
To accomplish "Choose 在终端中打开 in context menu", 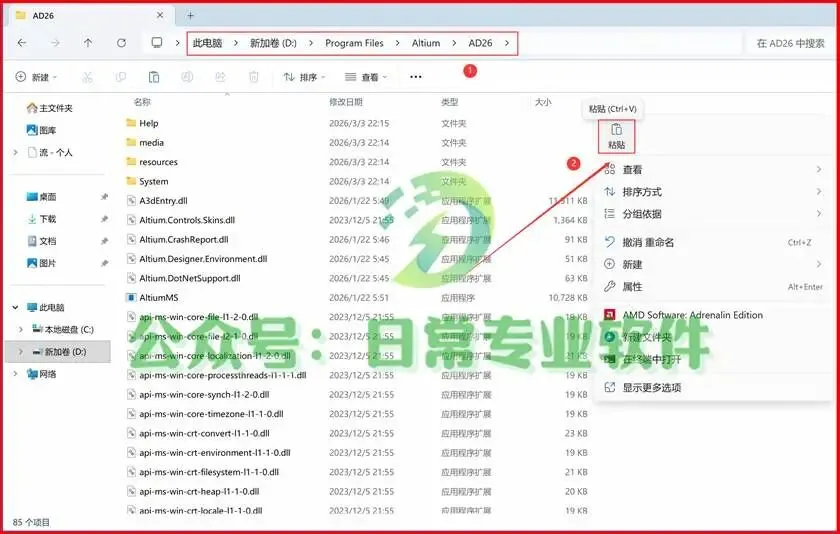I will (x=712, y=359).
